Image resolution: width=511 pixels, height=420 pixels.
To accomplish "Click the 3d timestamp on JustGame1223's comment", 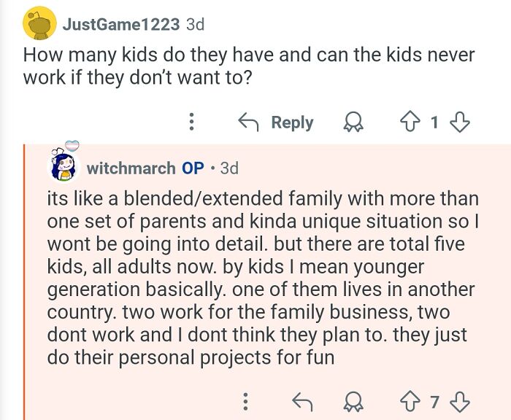I will click(195, 24).
